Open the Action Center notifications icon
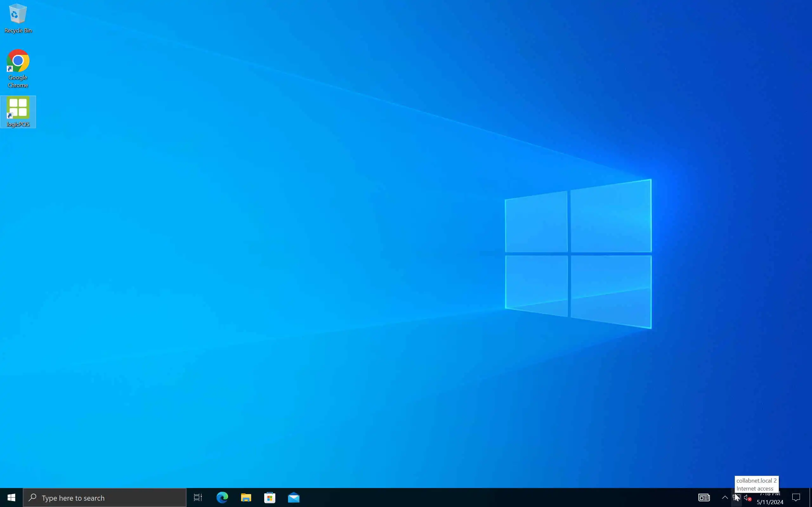The image size is (812, 507). point(796,497)
